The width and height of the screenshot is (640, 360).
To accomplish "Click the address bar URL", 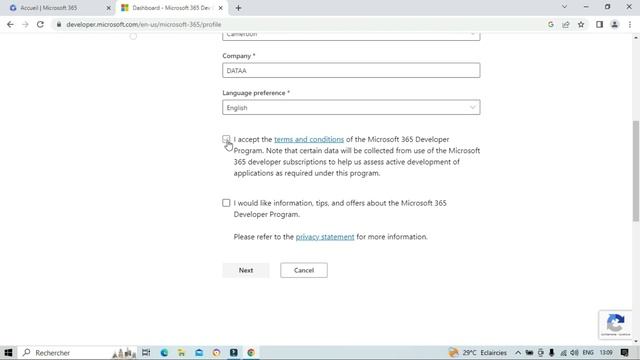I will click(x=144, y=24).
